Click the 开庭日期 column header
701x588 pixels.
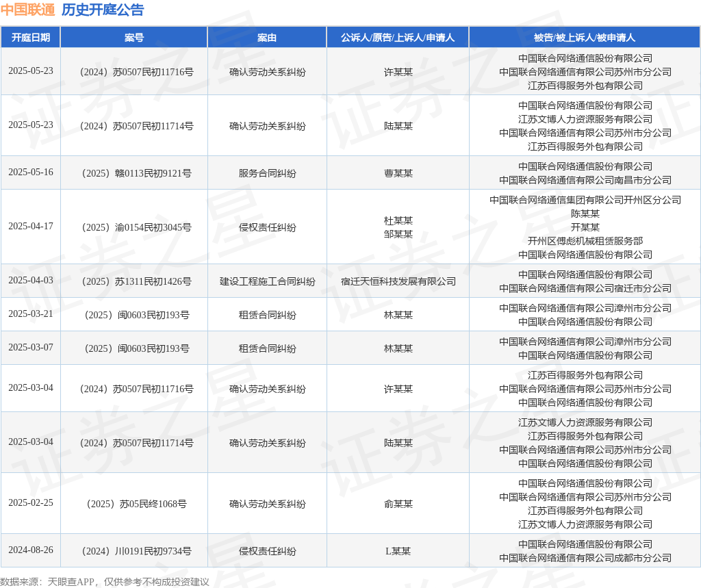pos(30,38)
